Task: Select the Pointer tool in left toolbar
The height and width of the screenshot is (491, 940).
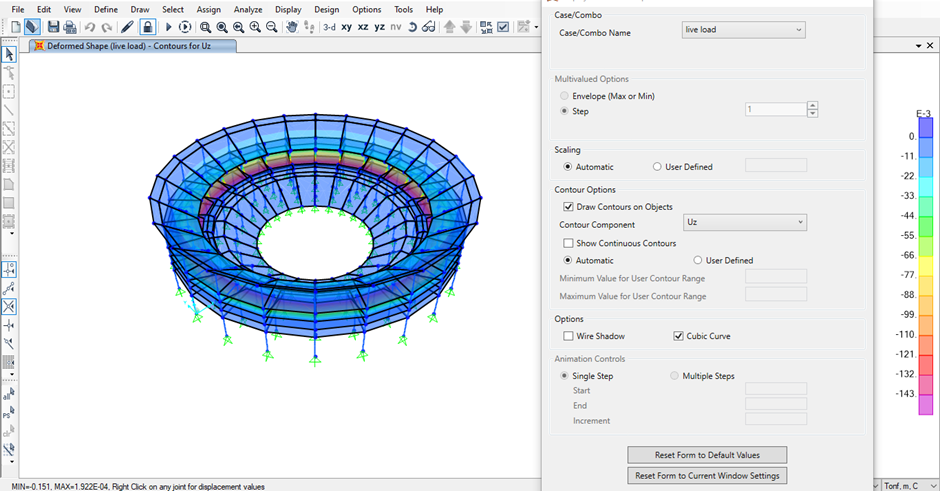Action: (9, 55)
